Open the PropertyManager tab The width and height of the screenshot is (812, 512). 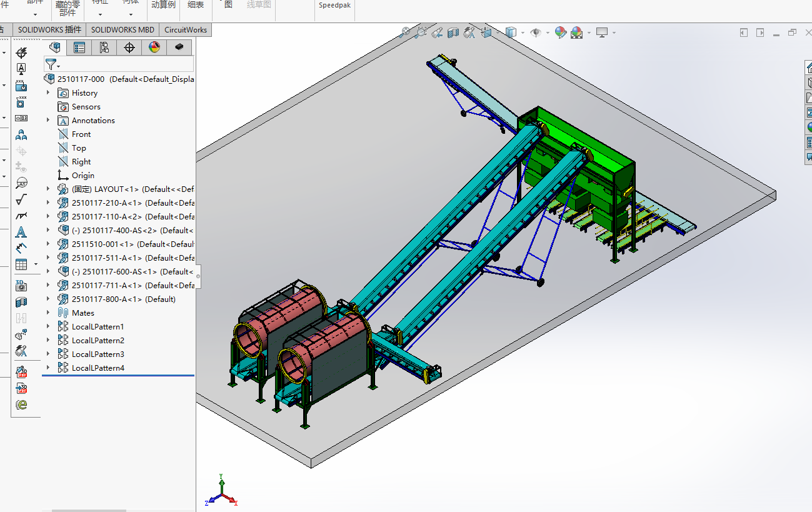point(79,48)
